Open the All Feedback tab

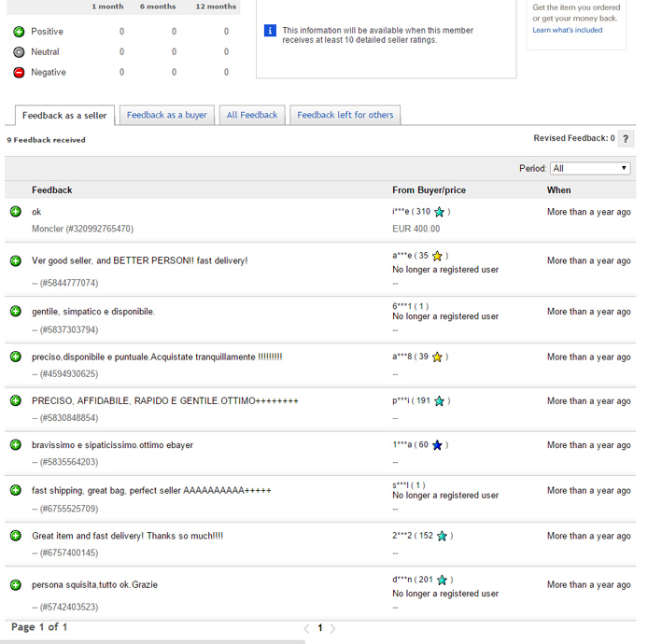coord(252,115)
